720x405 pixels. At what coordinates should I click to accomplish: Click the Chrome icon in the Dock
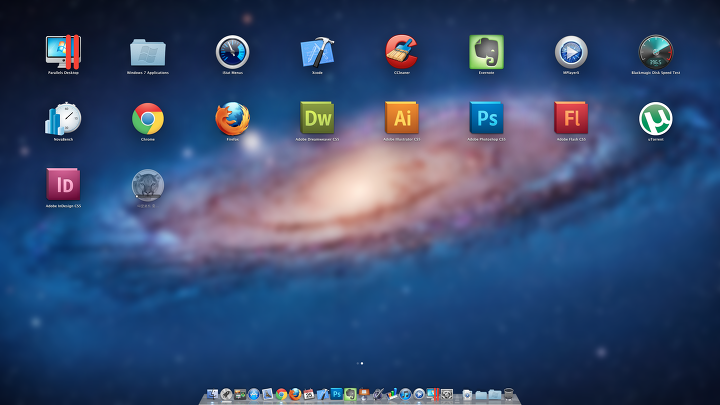[281, 394]
